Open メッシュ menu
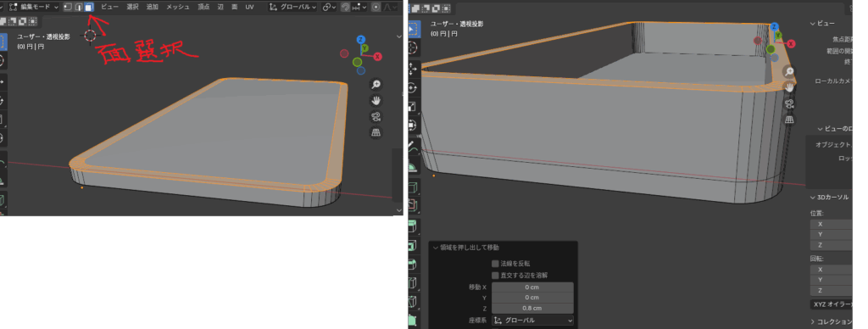This screenshot has width=868, height=329. pyautogui.click(x=178, y=7)
